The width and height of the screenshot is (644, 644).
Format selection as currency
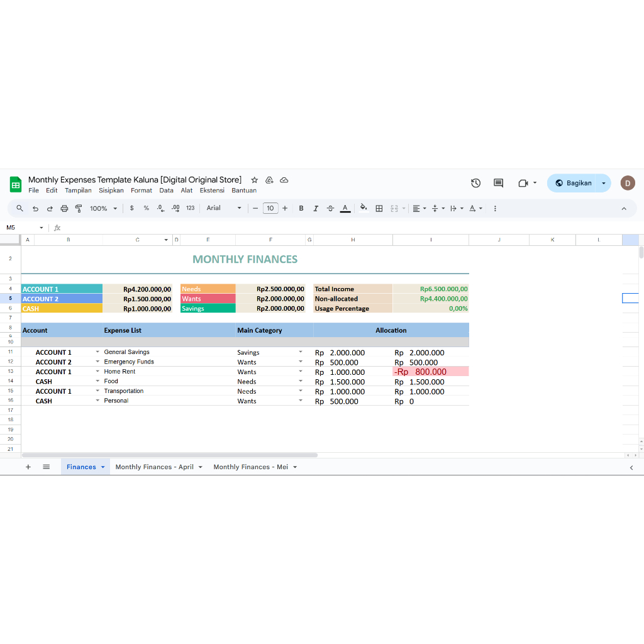pyautogui.click(x=131, y=208)
